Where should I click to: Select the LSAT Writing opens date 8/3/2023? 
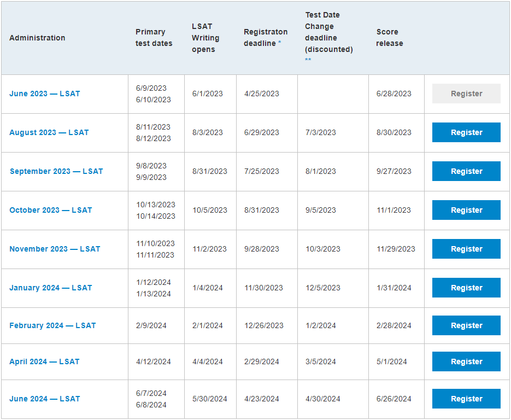pos(208,132)
